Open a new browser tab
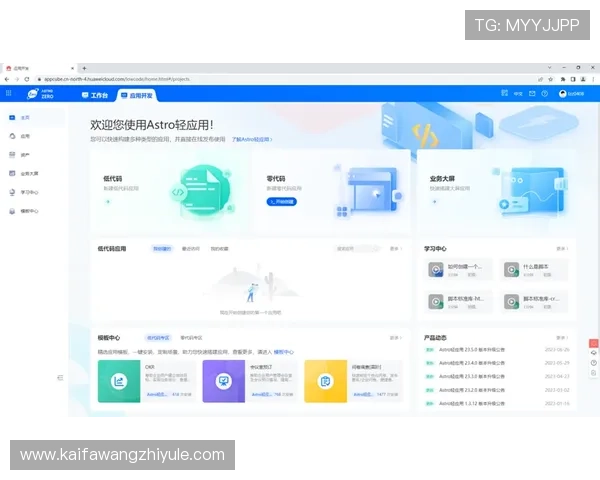The image size is (600, 480). point(84,68)
